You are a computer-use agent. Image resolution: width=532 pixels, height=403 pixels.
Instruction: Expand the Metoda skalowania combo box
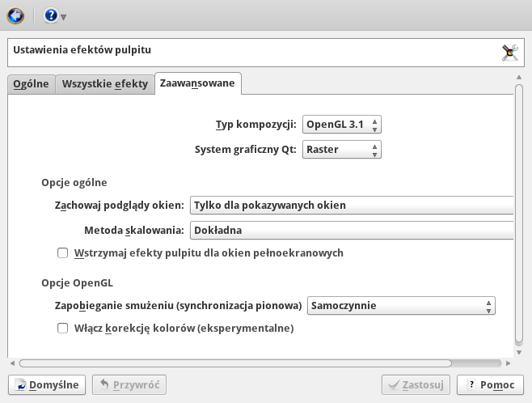pos(352,231)
